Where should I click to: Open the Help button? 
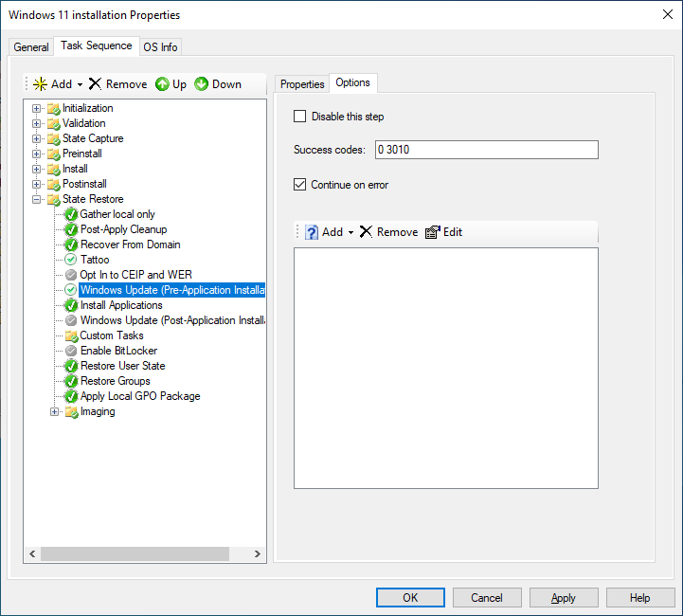point(640,598)
